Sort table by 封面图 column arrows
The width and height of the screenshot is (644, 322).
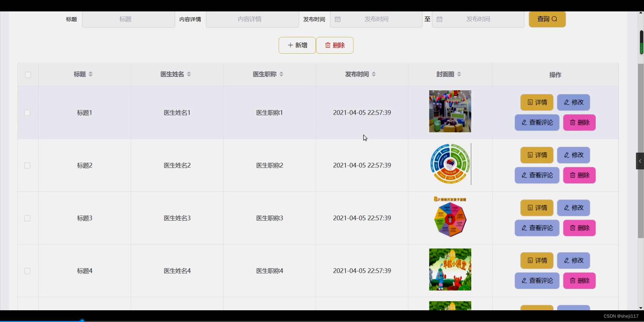tap(459, 74)
